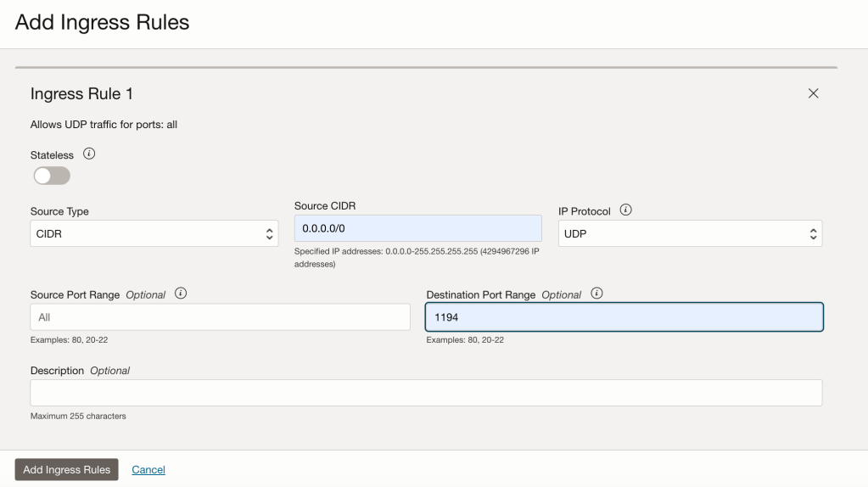Click the Destination Port Range field with 1194
868x487 pixels.
[624, 316]
